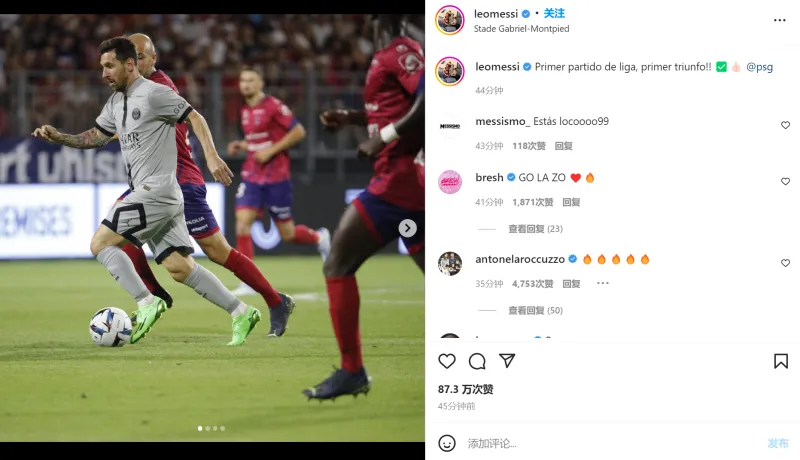This screenshot has height=460, width=800.
Task: Like the messismo_ comment
Action: click(785, 125)
